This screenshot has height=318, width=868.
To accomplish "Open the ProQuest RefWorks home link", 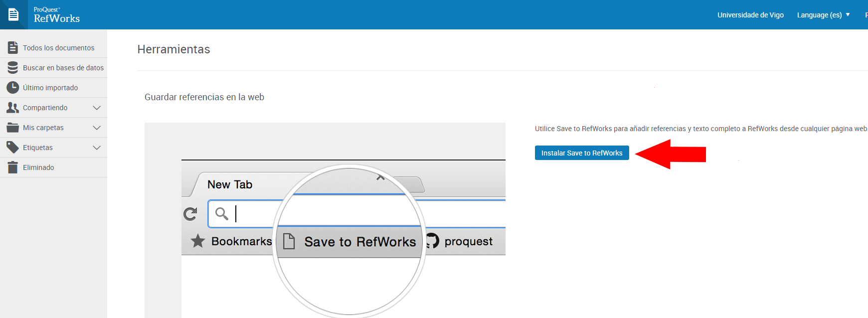I will [57, 15].
